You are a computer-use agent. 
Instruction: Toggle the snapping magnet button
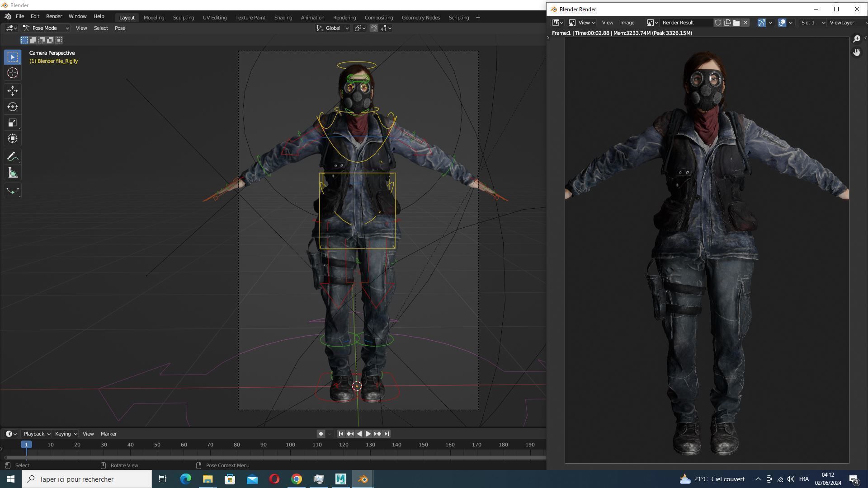tap(374, 28)
